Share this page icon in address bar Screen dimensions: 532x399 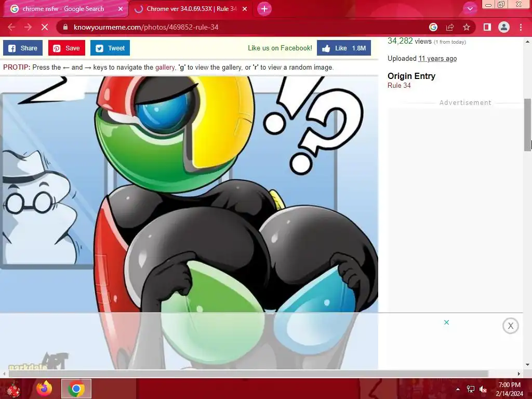(450, 27)
